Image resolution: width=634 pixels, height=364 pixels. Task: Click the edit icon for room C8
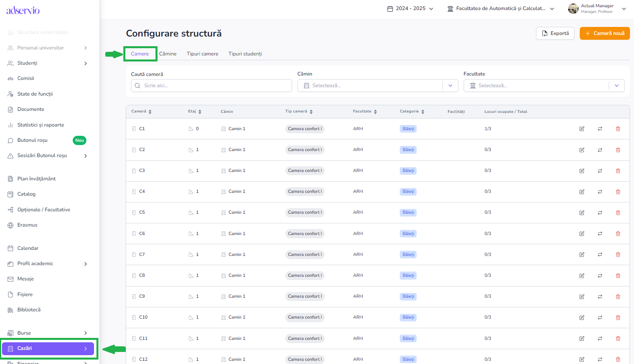pos(581,276)
